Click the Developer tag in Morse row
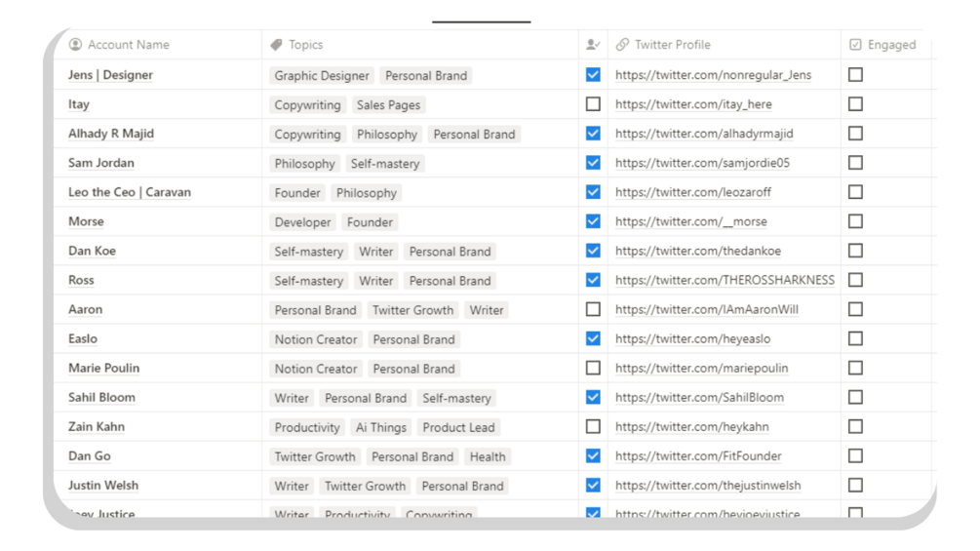Viewport: 980px width, 551px height. [302, 222]
